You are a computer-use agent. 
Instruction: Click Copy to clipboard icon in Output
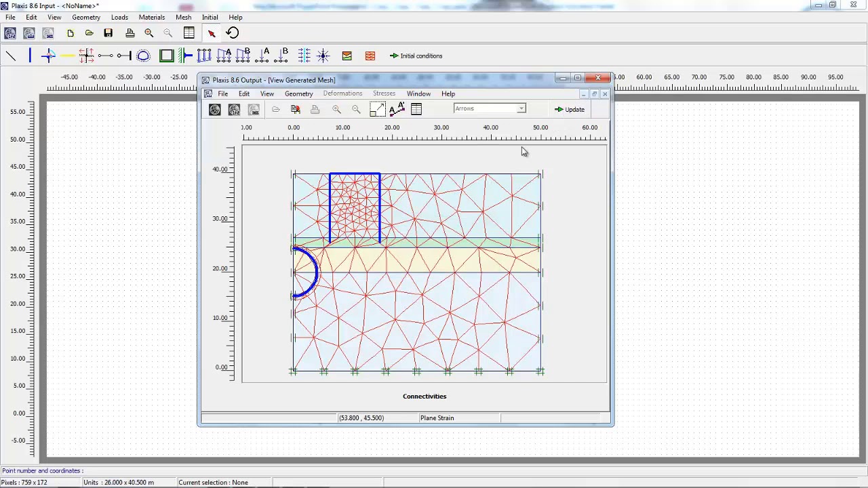tap(296, 109)
